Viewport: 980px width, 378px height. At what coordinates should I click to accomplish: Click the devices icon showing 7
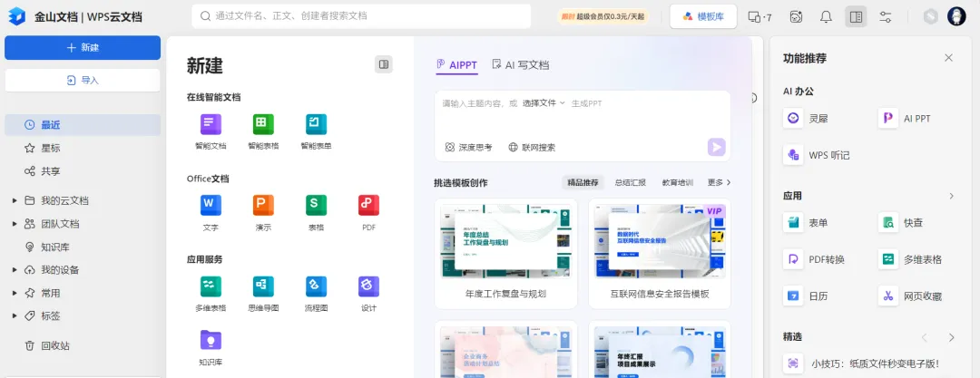tap(760, 17)
